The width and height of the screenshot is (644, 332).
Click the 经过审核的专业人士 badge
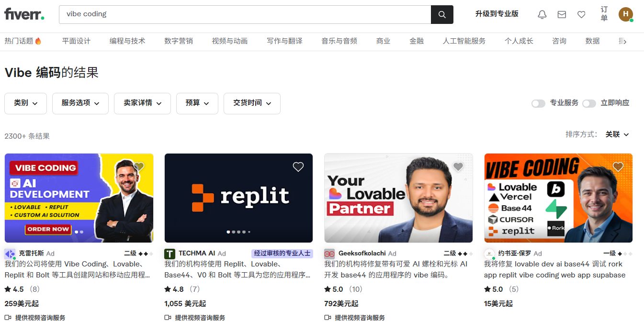point(282,254)
